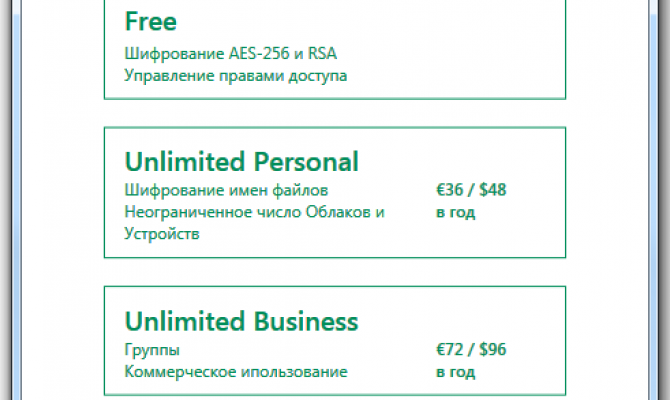
Task: Click the Устройств word in the Personal card
Action: tap(162, 234)
